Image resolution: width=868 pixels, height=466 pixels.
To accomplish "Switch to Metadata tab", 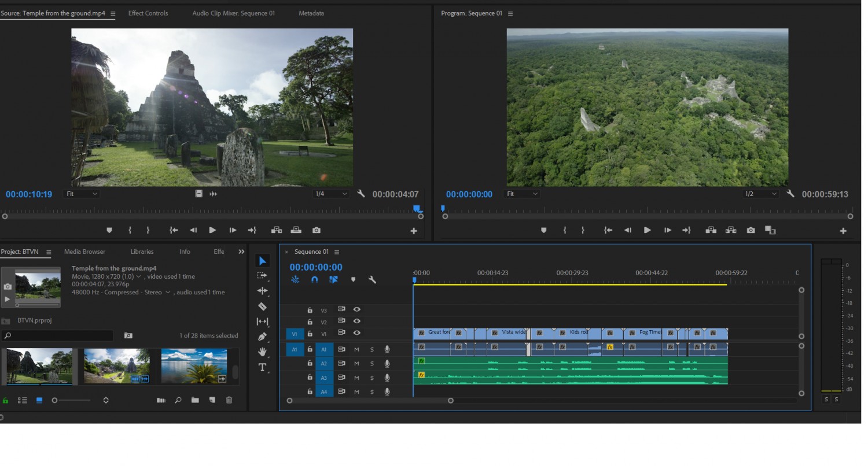I will [x=311, y=13].
